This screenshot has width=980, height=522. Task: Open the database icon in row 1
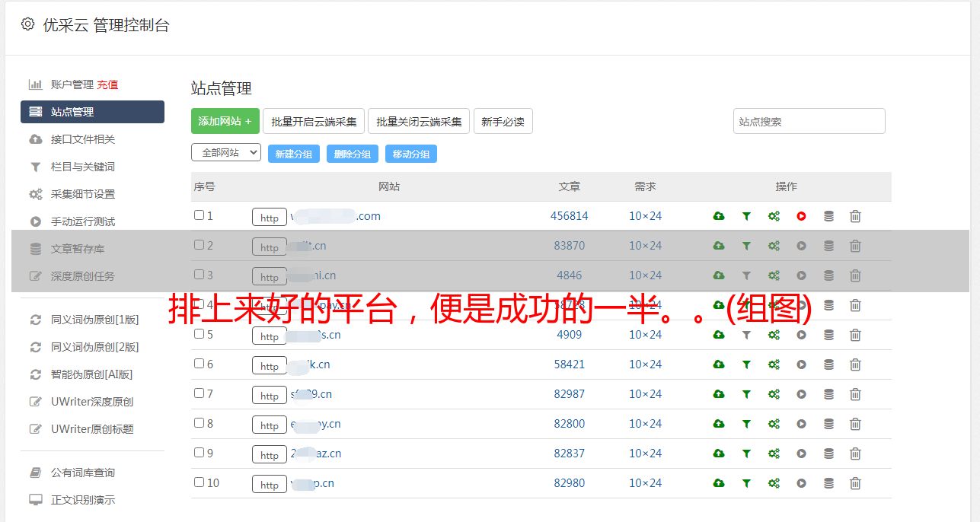coord(828,216)
